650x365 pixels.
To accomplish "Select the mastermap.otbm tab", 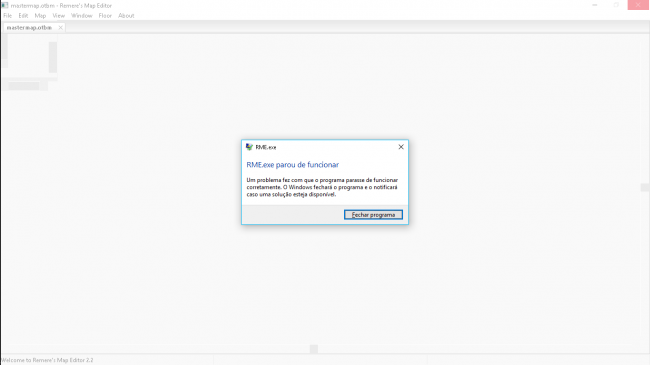I will (x=29, y=28).
